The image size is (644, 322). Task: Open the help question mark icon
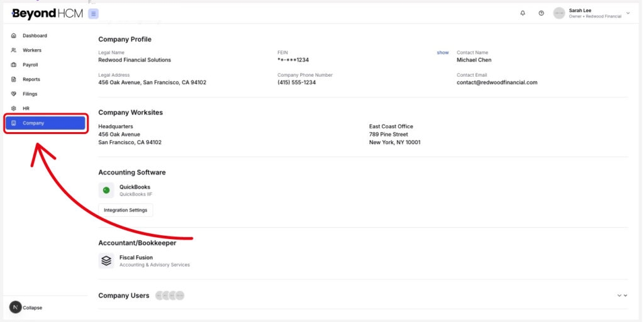(541, 14)
